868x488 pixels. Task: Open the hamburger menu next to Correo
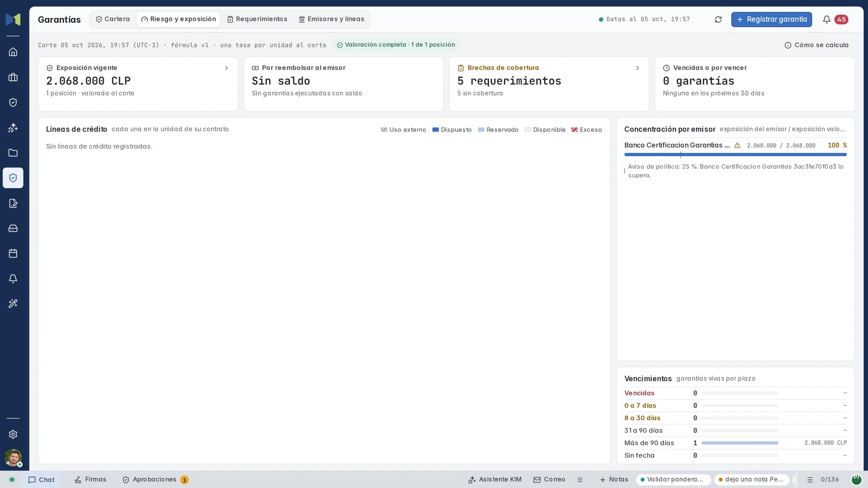click(580, 480)
